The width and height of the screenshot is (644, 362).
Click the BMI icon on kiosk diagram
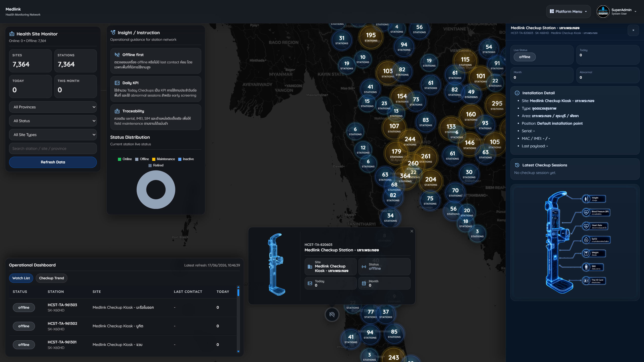click(586, 267)
